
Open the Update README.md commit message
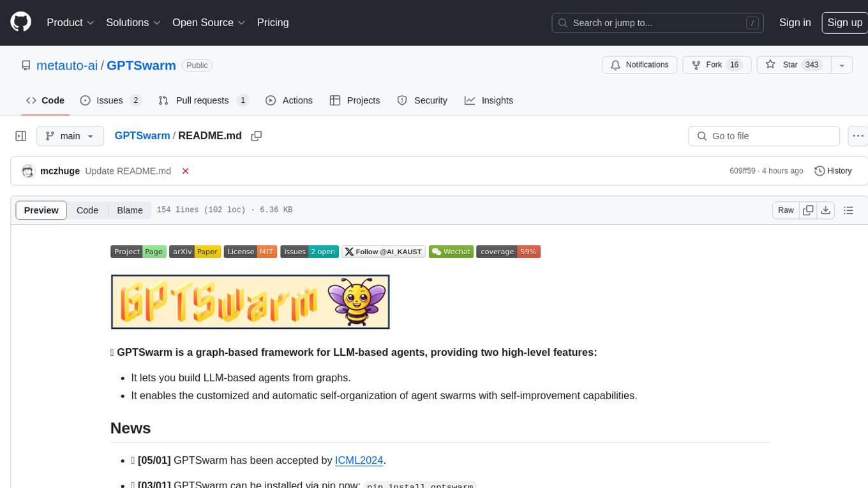click(128, 171)
